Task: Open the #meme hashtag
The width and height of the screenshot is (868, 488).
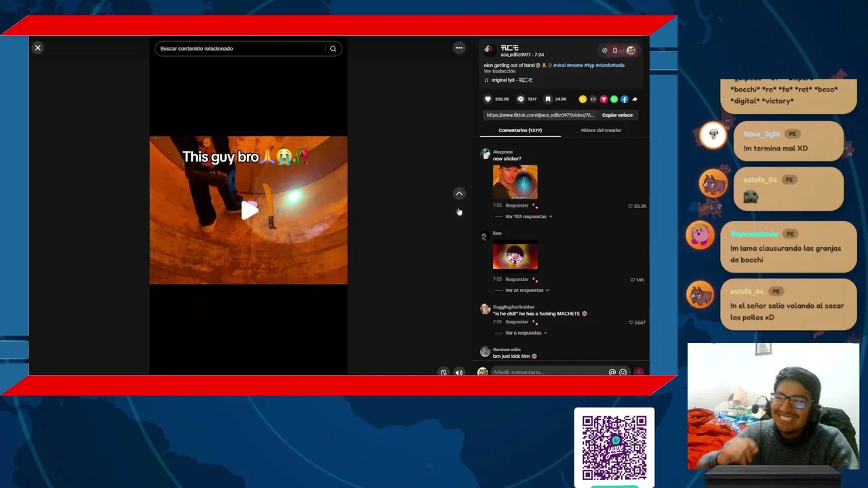Action: tap(574, 65)
